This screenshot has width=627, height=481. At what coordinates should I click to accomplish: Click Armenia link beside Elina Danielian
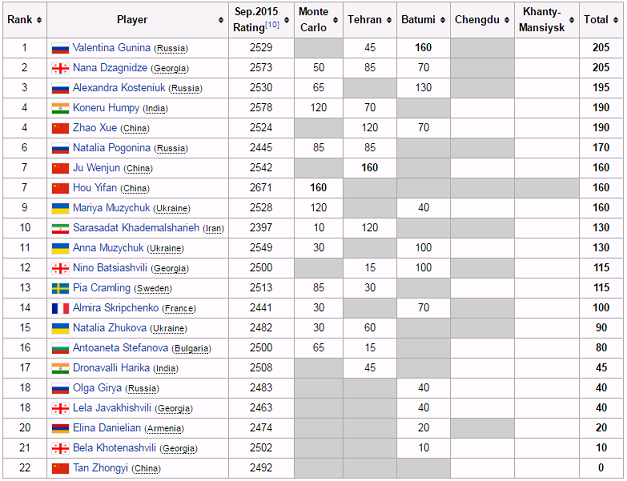click(163, 428)
